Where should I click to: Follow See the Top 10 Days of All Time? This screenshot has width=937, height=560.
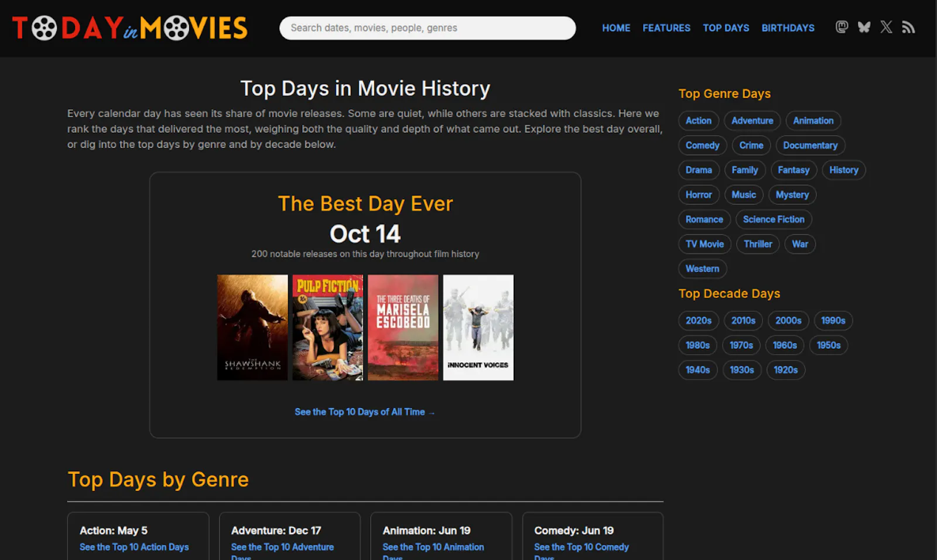365,412
